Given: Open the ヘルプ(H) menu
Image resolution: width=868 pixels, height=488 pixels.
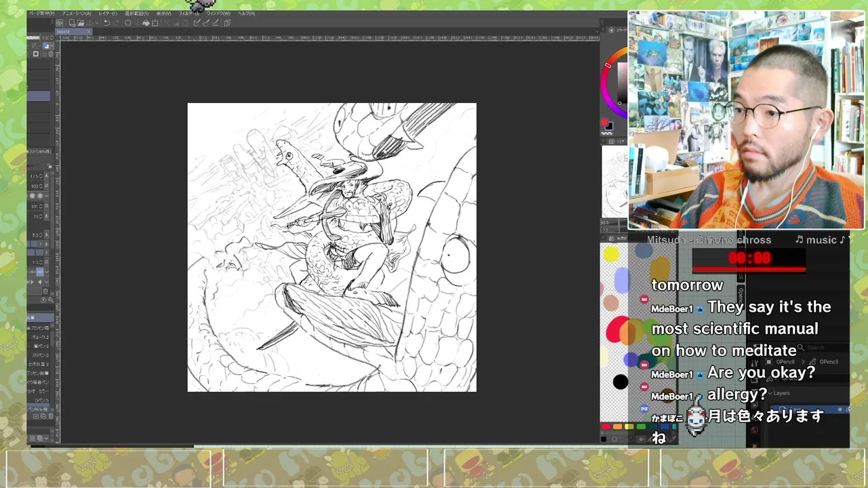Looking at the screenshot, I should (246, 14).
